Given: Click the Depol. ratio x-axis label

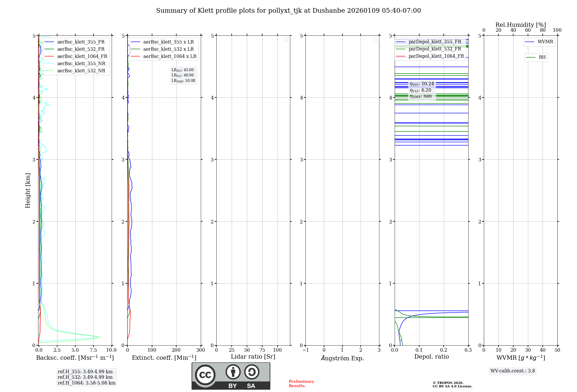Looking at the screenshot, I should (431, 357).
